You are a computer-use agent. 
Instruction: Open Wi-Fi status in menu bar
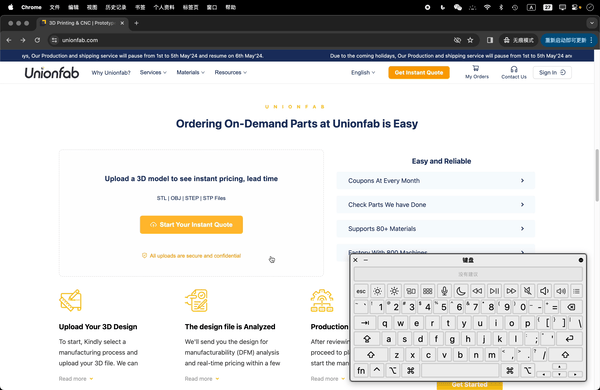pos(487,7)
